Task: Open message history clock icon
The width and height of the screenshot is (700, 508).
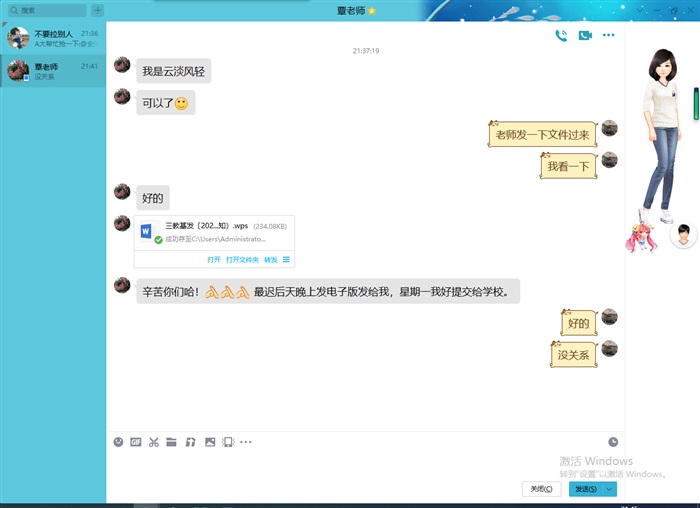Action: pos(613,442)
